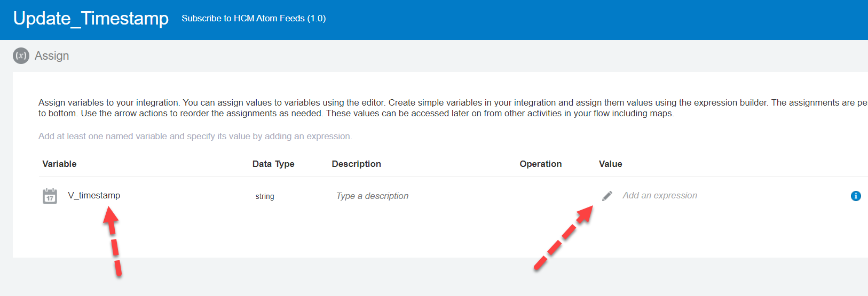
Task: Click the Value column header
Action: (610, 164)
